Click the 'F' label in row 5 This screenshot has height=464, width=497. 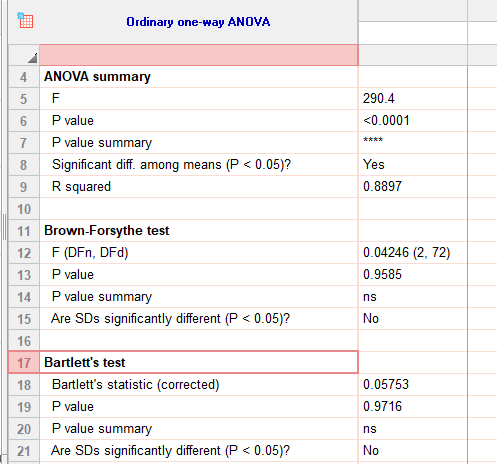coord(56,98)
